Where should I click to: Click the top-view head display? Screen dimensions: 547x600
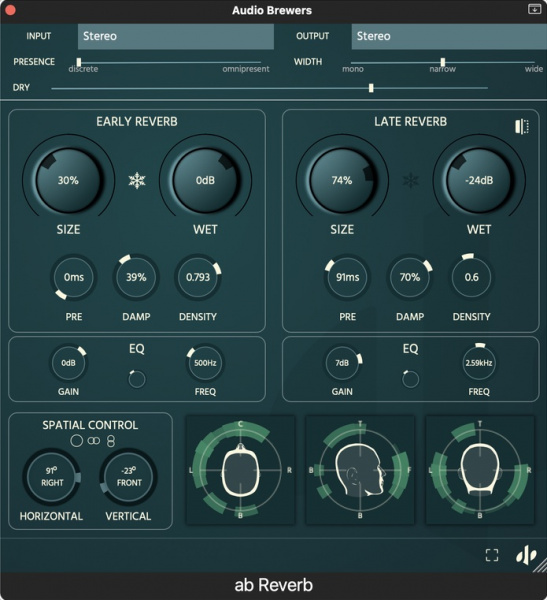point(240,470)
